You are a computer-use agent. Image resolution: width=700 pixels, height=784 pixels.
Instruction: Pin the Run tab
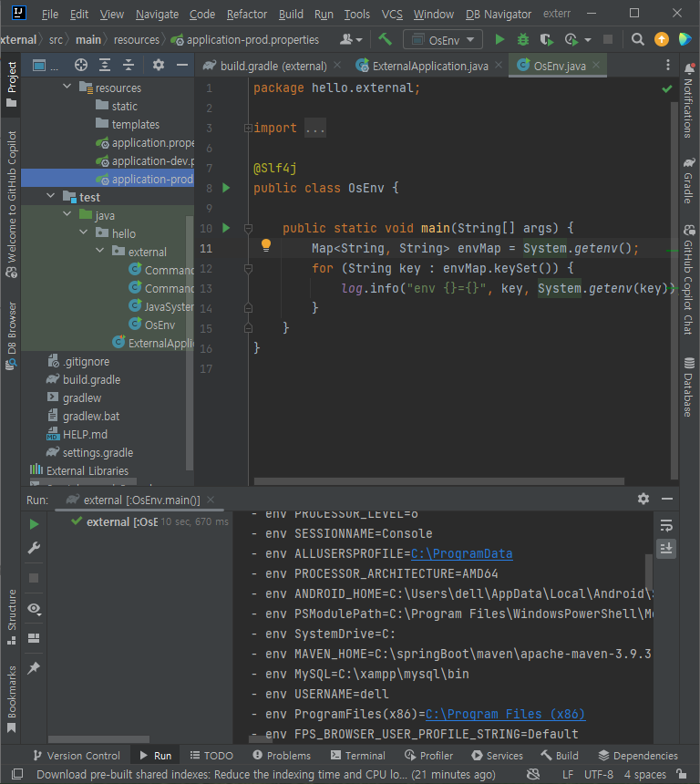point(34,668)
